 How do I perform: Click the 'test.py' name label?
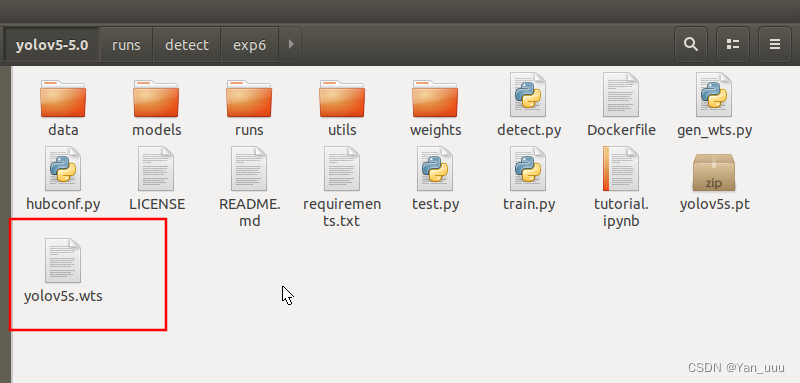(x=435, y=205)
